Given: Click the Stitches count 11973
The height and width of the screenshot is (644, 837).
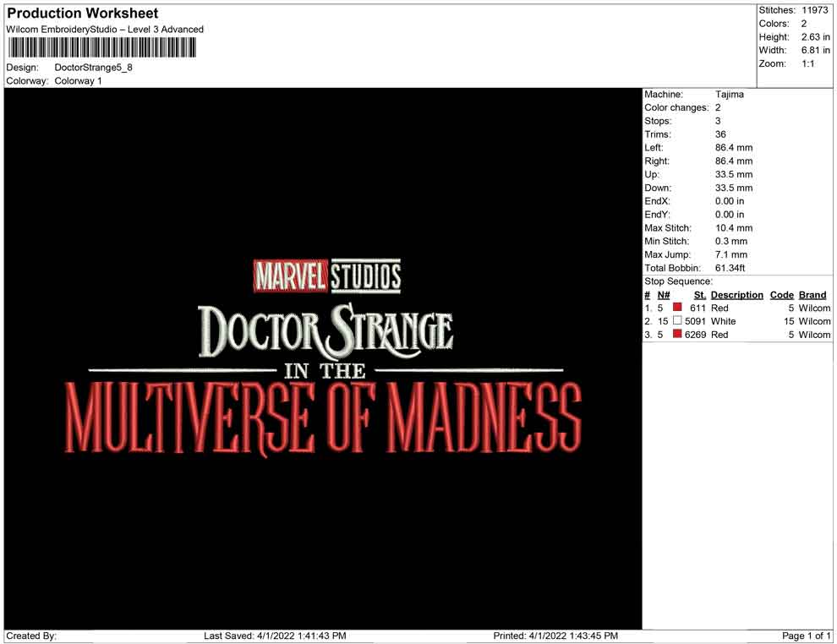Looking at the screenshot, I should [x=815, y=10].
